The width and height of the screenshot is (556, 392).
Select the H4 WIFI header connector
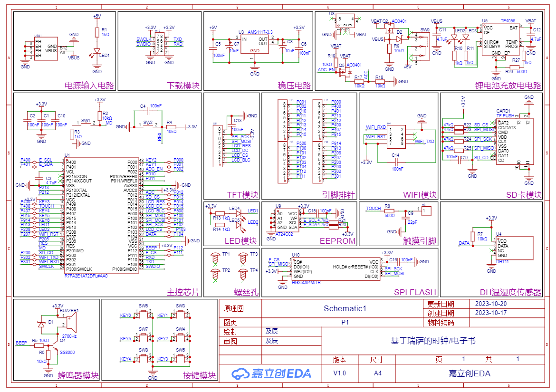click(396, 136)
